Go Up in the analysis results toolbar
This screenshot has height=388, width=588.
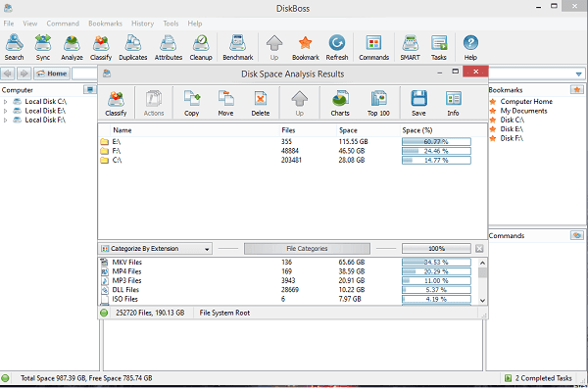click(x=299, y=103)
